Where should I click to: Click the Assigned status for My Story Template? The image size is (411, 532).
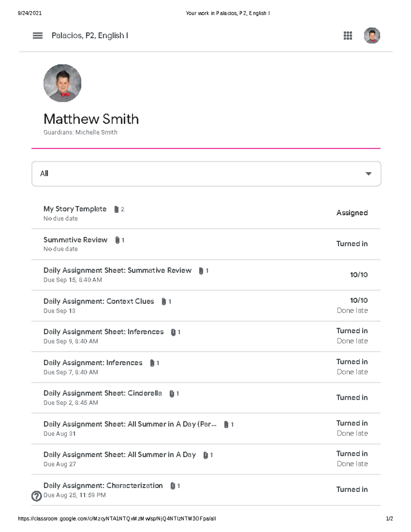click(352, 213)
